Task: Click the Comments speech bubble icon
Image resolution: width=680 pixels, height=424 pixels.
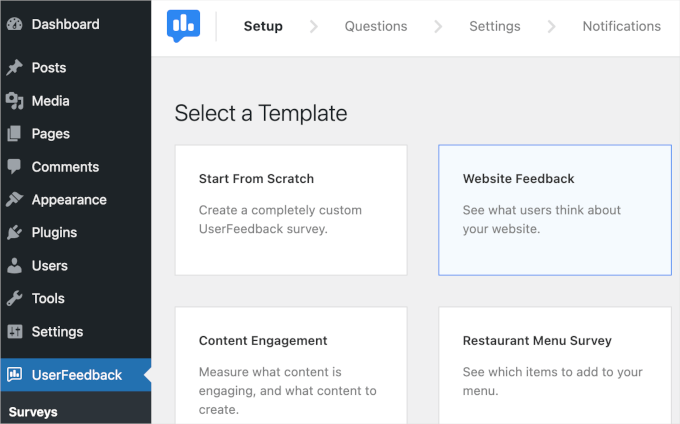Action: click(x=14, y=167)
